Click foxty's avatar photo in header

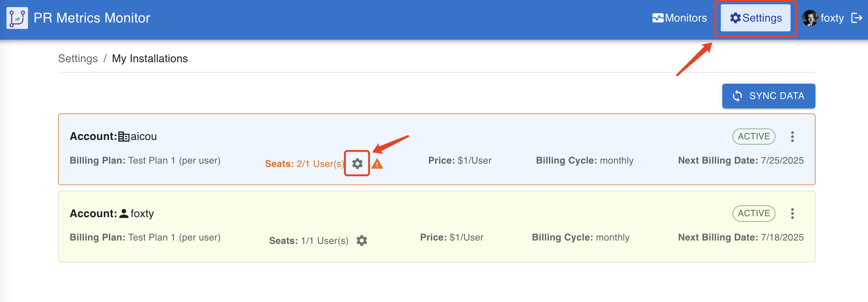click(810, 18)
